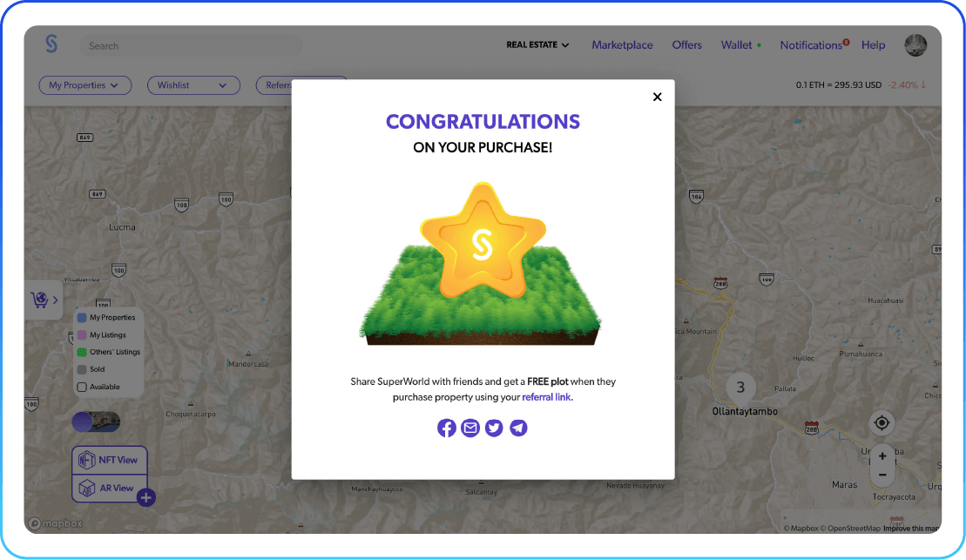Click Improve this map link

click(x=912, y=529)
